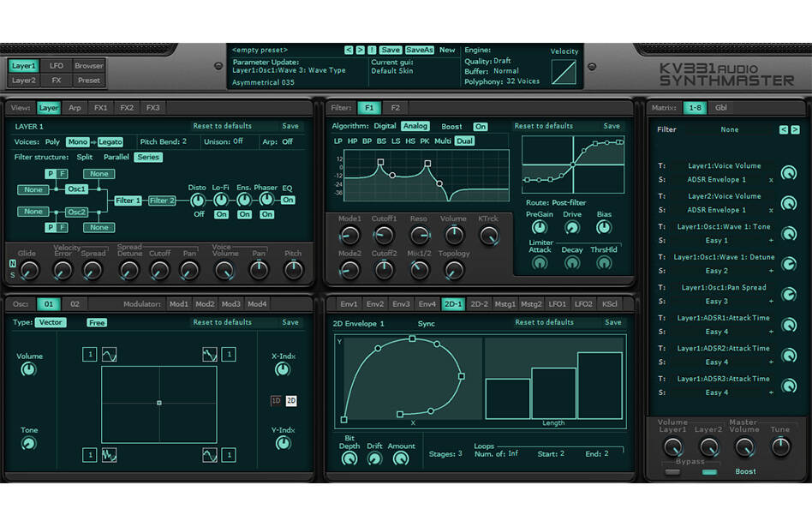Open the Gbl matrix tab

pos(721,108)
